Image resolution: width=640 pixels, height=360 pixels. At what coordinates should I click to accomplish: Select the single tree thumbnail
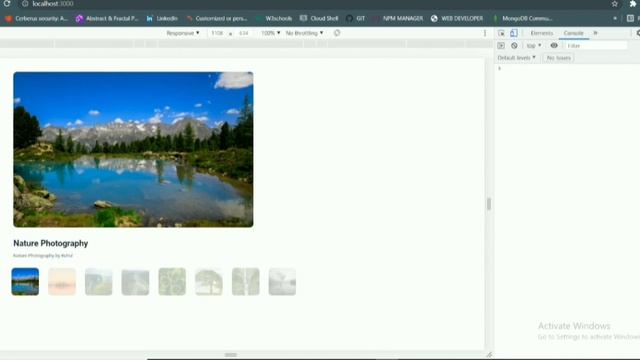(209, 282)
